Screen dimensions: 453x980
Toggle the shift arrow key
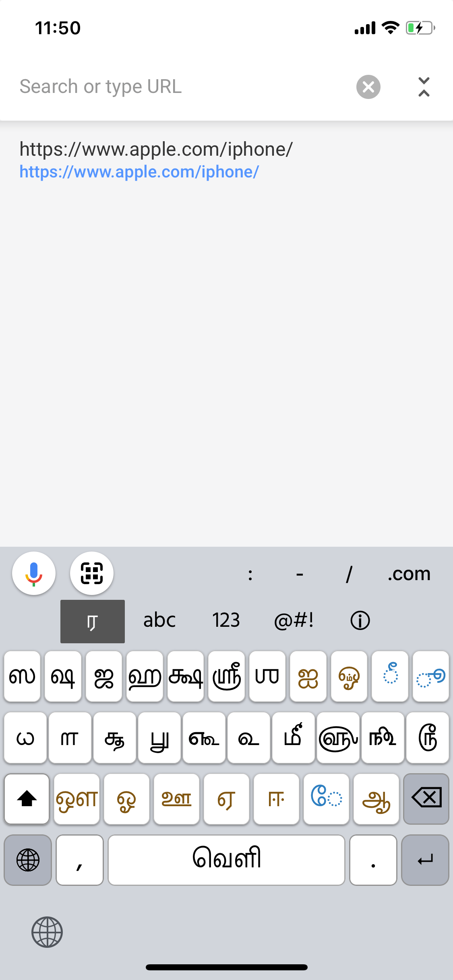27,799
